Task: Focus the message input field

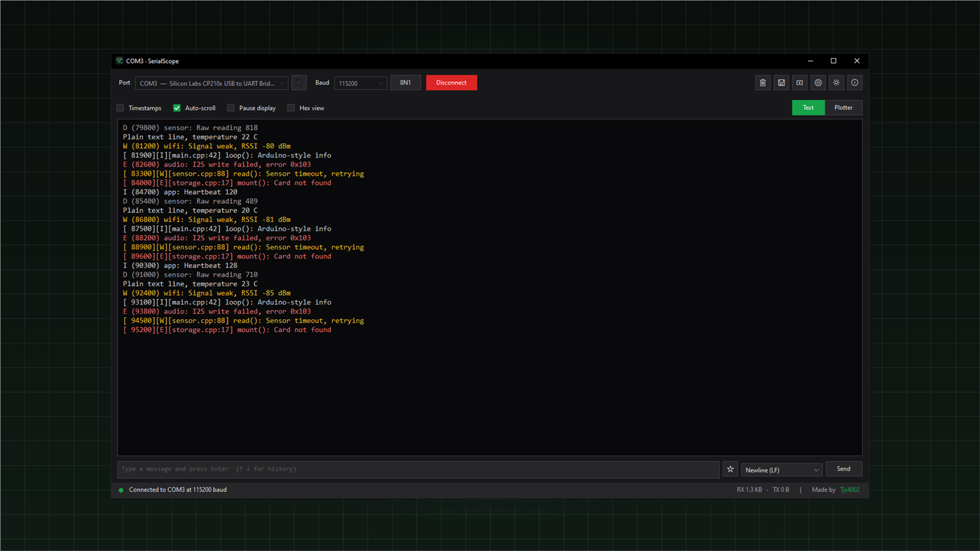Action: [418, 469]
